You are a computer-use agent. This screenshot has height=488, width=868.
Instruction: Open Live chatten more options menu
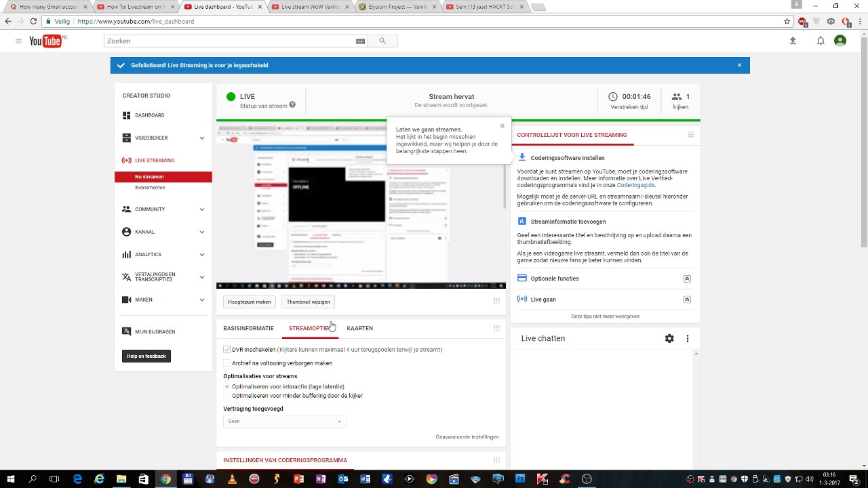[687, 338]
